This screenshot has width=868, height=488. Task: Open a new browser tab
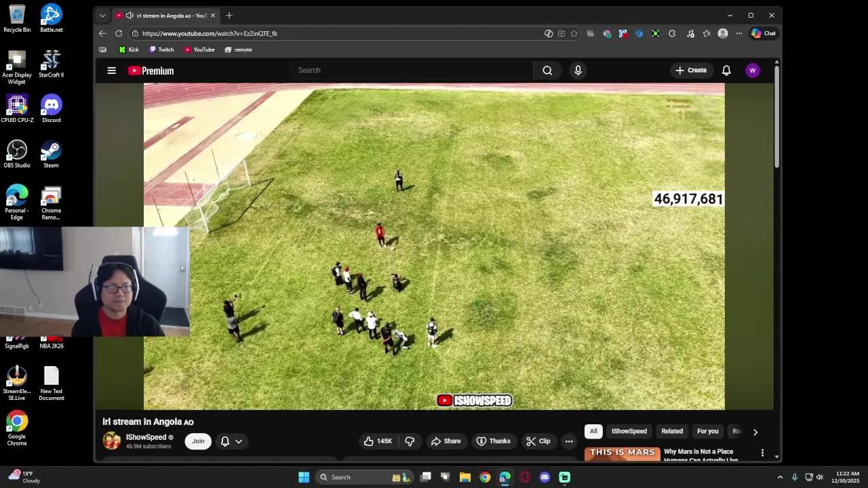229,16
